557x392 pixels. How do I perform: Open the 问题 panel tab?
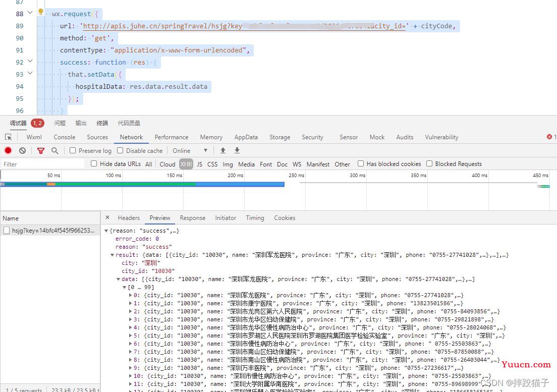click(x=60, y=123)
